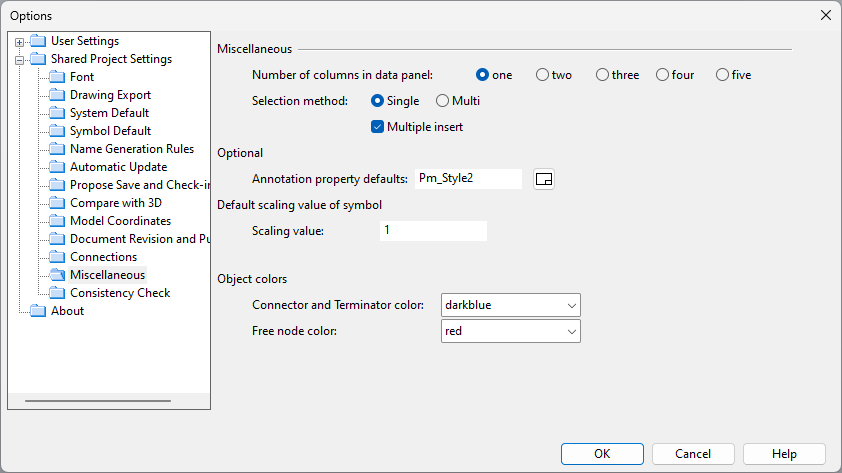Click the annotation property defaults browse icon
Viewport: 842px width, 473px height.
click(x=544, y=179)
